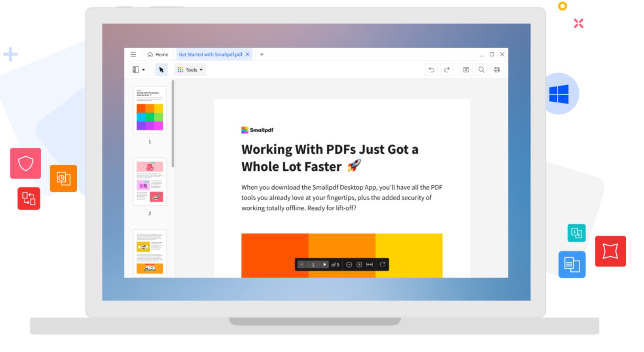This screenshot has height=352, width=644.
Task: Go to previous page arrow
Action: pyautogui.click(x=301, y=264)
